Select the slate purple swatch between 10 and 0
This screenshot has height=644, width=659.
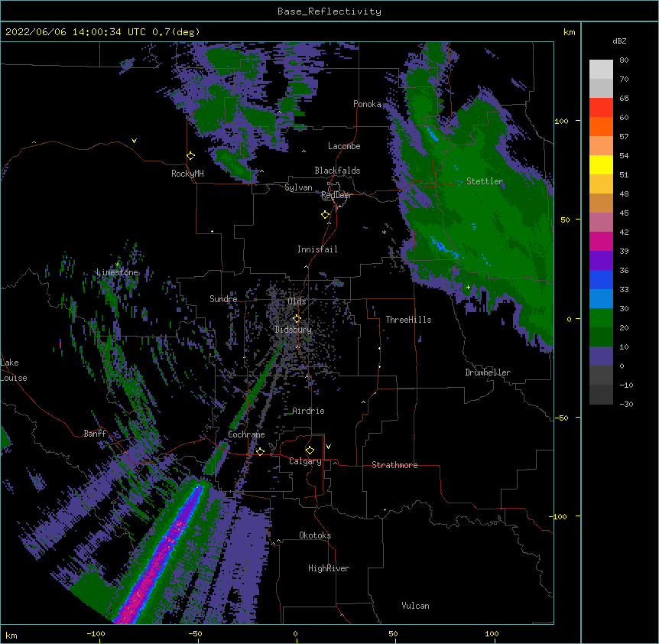(601, 356)
